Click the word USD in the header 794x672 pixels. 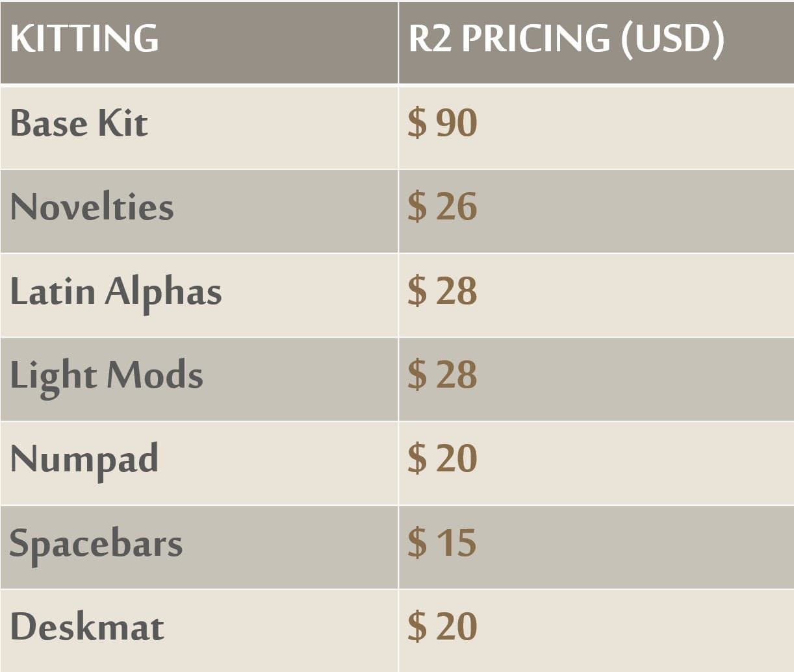(x=672, y=38)
